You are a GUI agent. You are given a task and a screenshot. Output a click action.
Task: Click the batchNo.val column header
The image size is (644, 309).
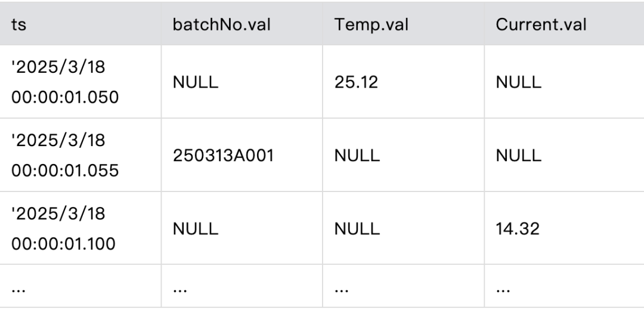pos(221,25)
